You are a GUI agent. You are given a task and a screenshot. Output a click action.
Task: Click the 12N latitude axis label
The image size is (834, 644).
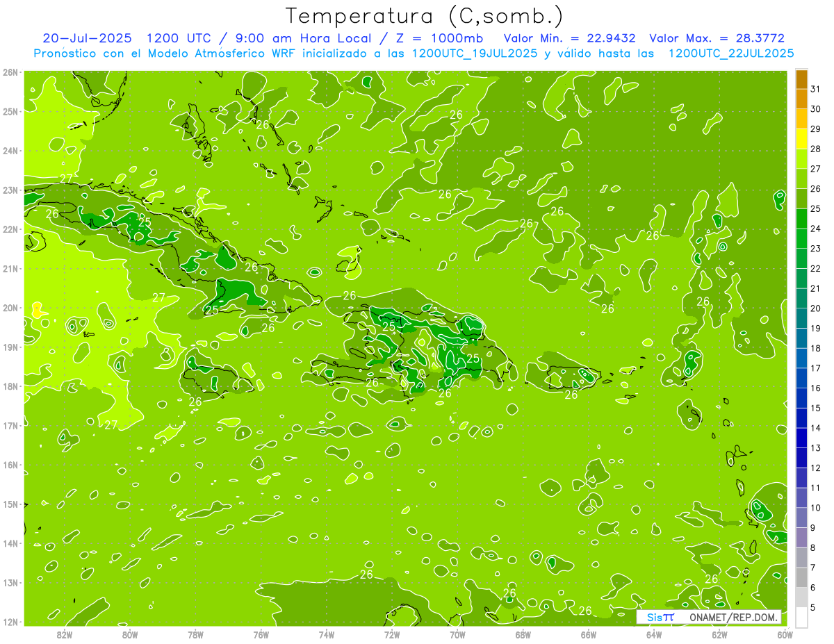pyautogui.click(x=10, y=622)
